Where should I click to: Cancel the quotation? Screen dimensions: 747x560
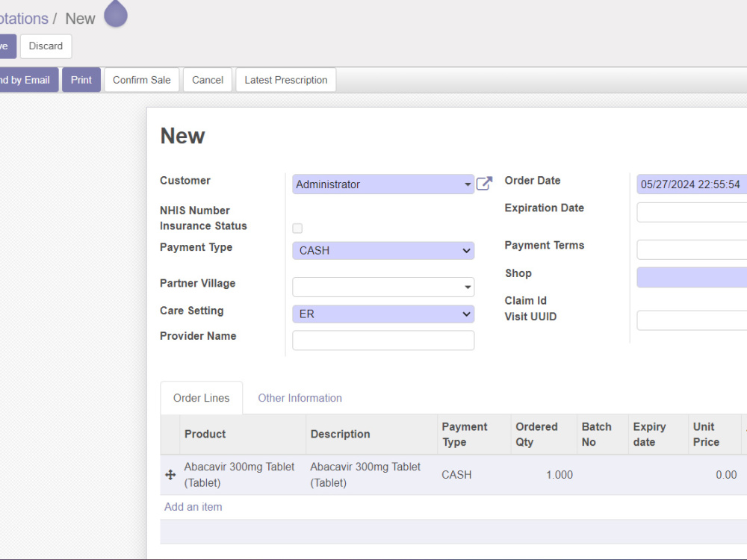coord(207,79)
